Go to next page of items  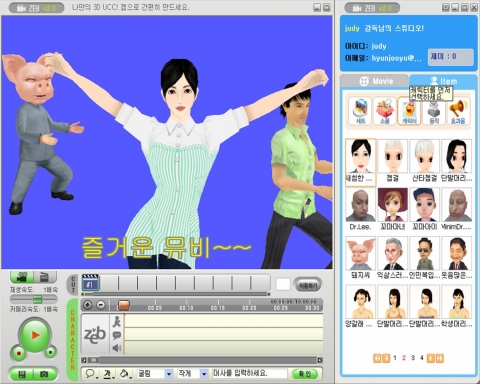[431, 358]
